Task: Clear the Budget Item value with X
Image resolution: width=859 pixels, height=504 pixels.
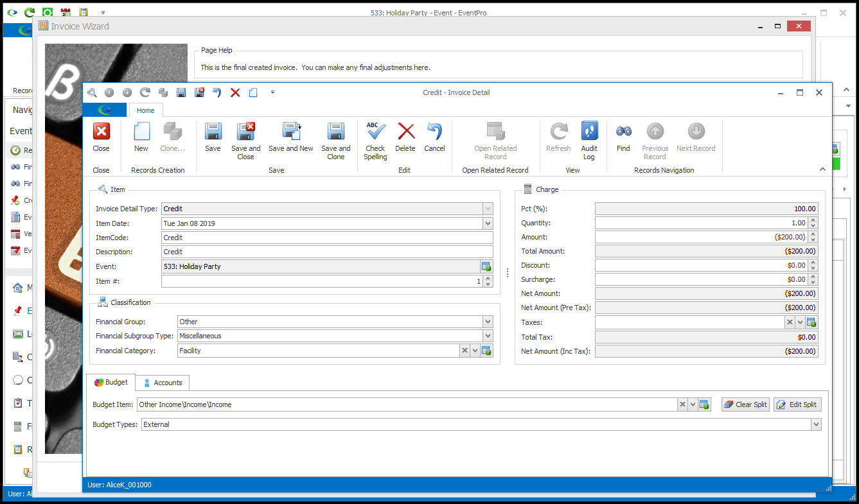Action: click(x=682, y=404)
